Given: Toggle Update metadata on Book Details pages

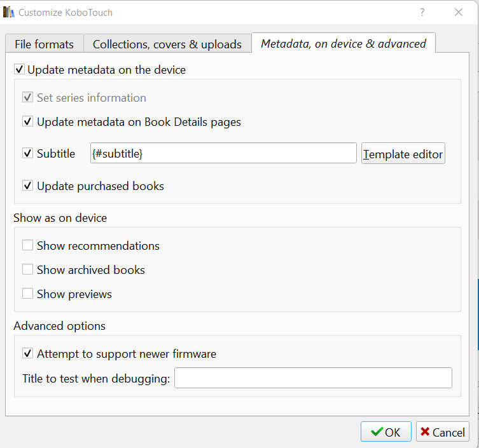Looking at the screenshot, I should pos(27,121).
